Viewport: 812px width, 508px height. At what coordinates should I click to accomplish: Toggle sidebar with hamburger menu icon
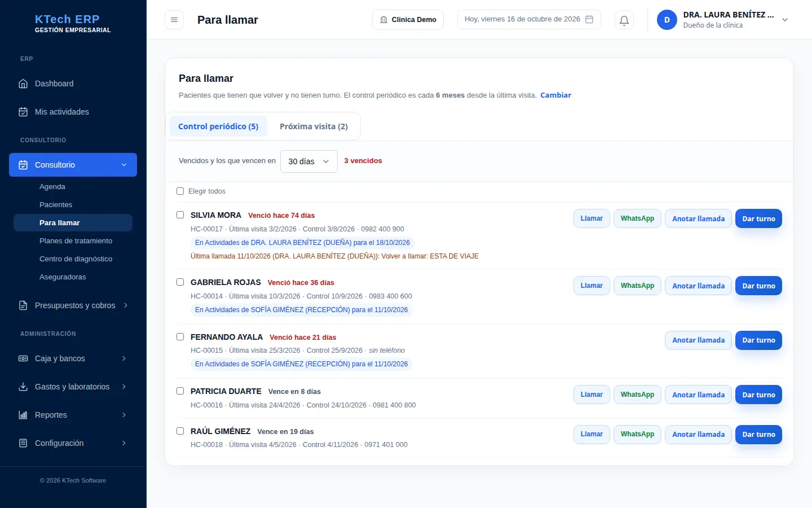(174, 20)
